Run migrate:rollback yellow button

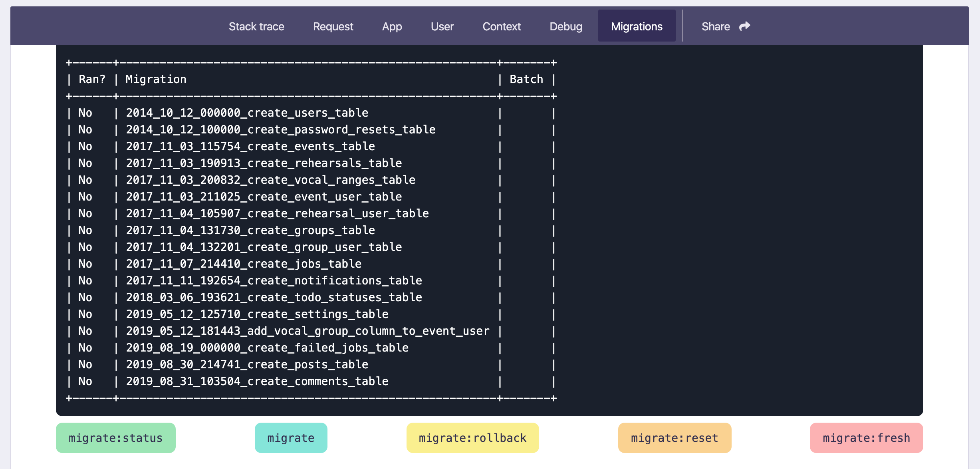tap(472, 438)
